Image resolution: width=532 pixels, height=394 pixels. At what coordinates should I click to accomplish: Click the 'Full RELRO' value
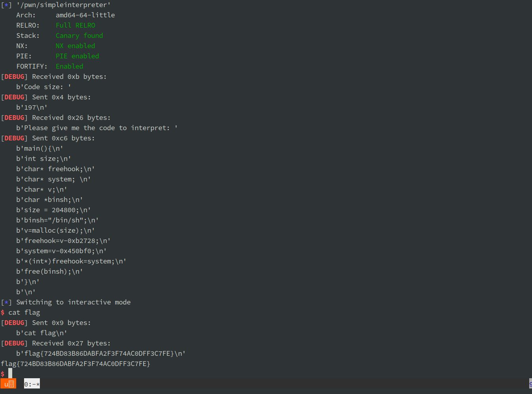coord(75,25)
